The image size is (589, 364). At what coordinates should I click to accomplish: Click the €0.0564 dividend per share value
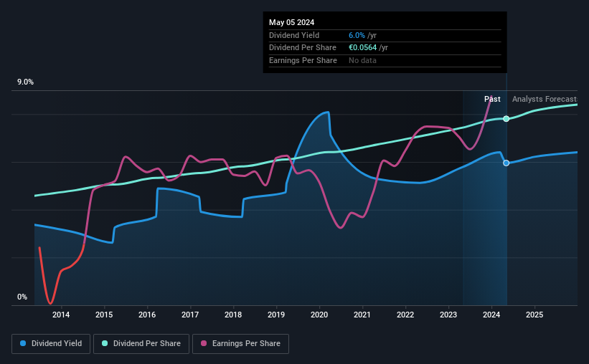[x=362, y=48]
